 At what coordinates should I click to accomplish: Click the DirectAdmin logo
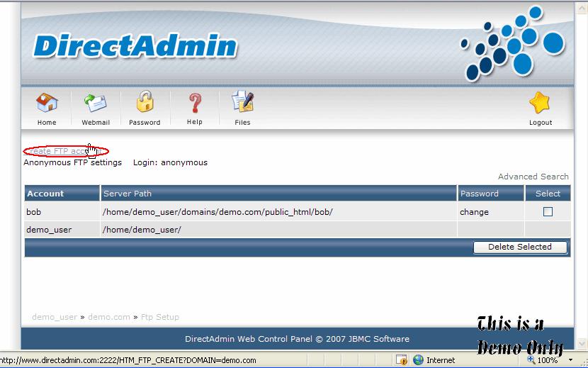(x=135, y=46)
